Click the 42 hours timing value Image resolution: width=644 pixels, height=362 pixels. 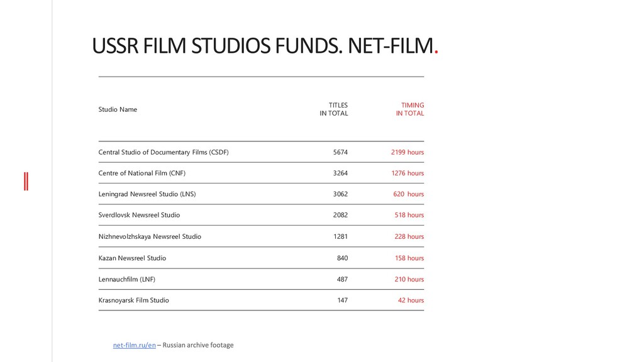[x=411, y=300]
